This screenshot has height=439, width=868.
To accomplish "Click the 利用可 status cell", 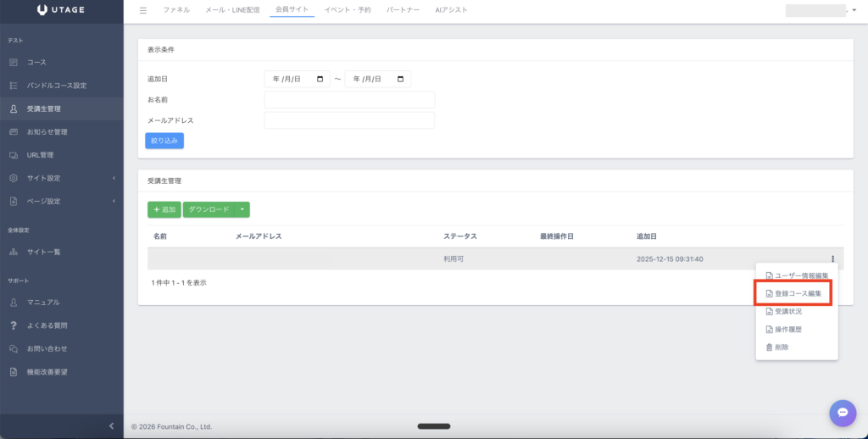I will pos(453,259).
